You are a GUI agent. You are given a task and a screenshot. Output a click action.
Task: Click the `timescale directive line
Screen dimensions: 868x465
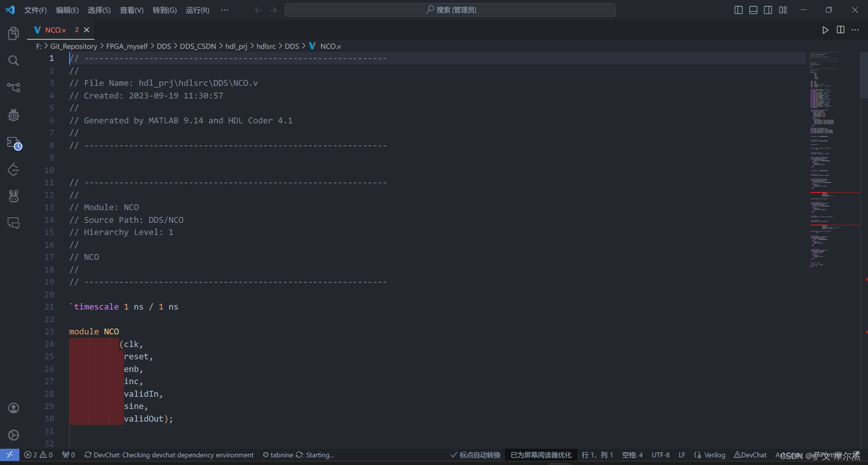[124, 307]
